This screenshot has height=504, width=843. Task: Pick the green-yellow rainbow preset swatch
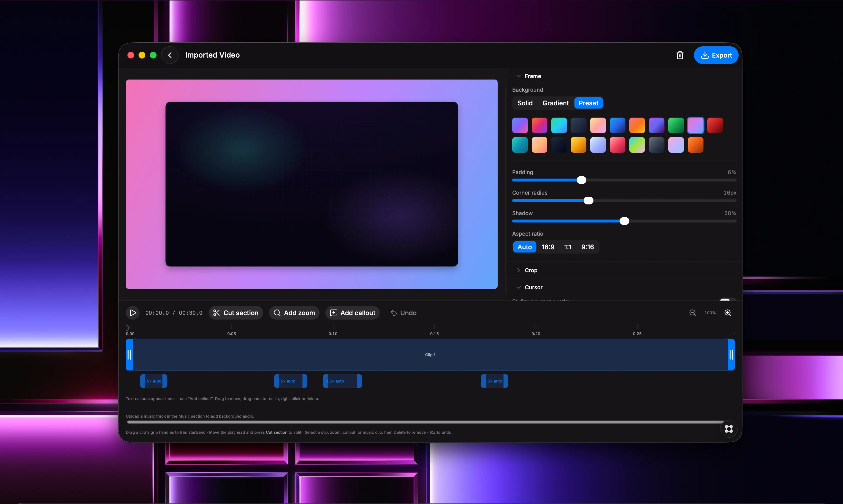coord(637,145)
